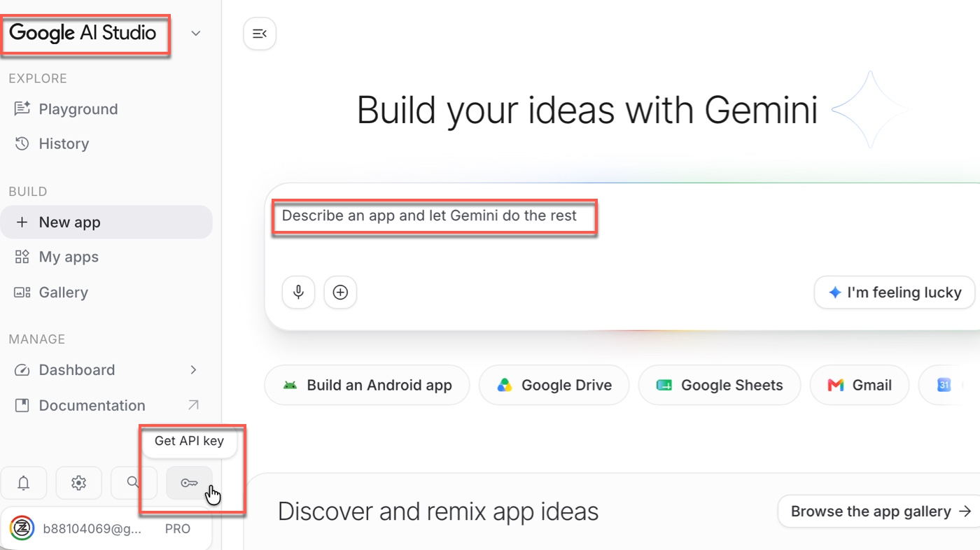Open My apps
980x550 pixels.
[x=106, y=257]
